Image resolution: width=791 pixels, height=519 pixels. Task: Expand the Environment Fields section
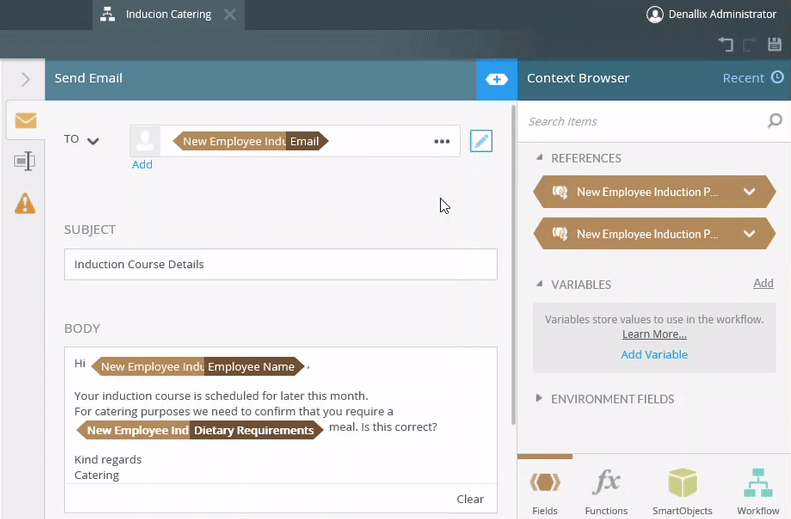point(540,399)
